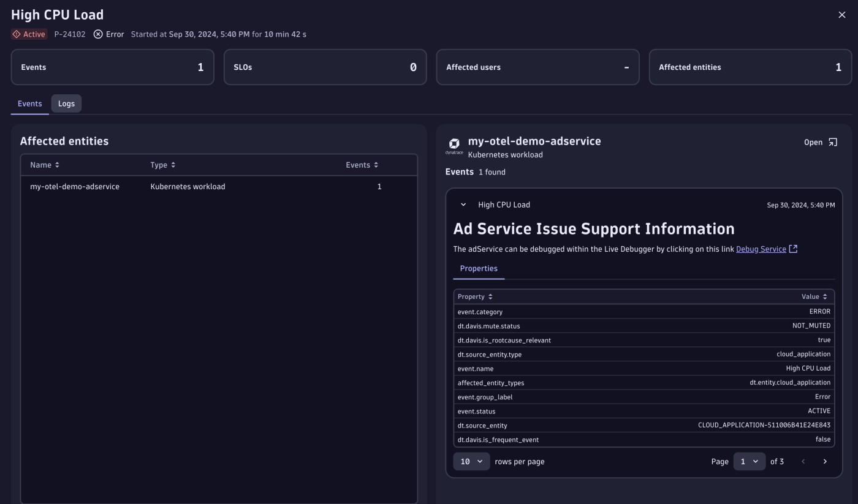The height and width of the screenshot is (504, 858).
Task: Advance to next properties page with right arrow
Action: (x=825, y=461)
